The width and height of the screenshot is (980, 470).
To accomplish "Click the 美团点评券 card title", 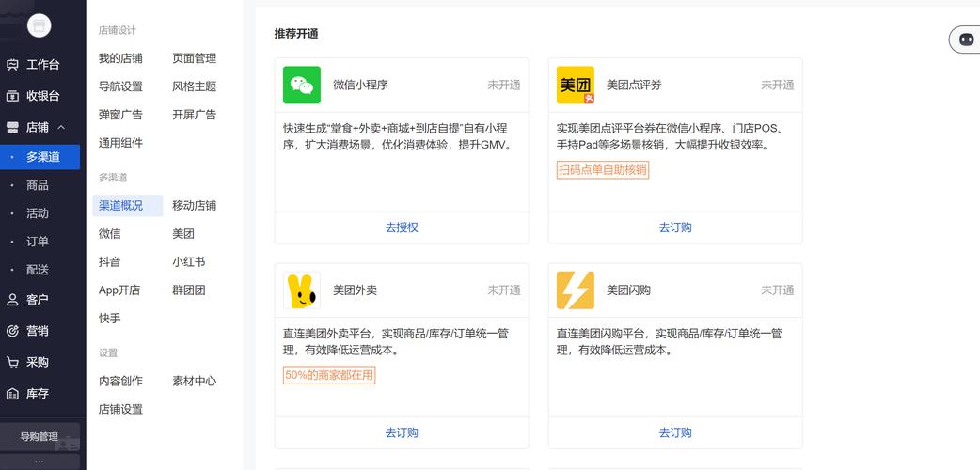I will tap(634, 85).
